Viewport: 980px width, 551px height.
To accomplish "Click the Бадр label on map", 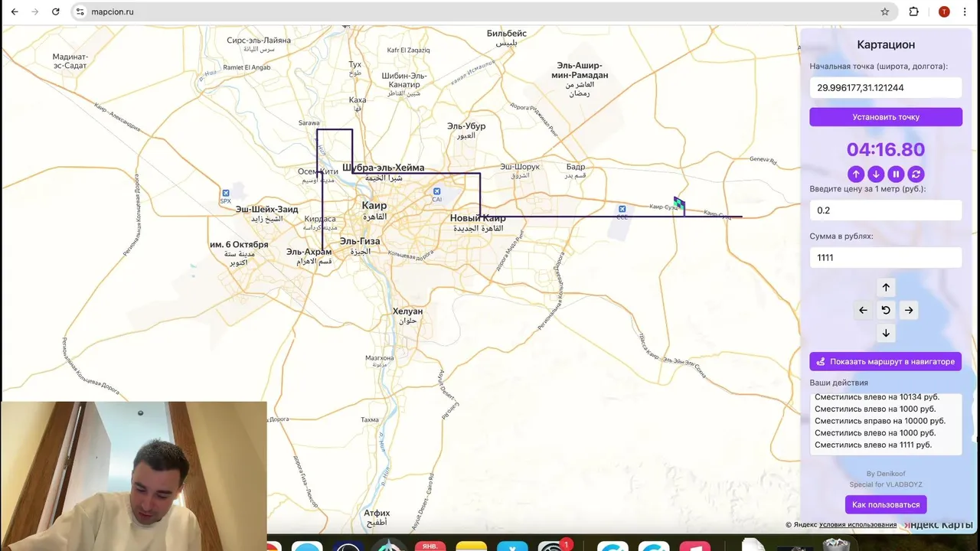I will coord(576,167).
